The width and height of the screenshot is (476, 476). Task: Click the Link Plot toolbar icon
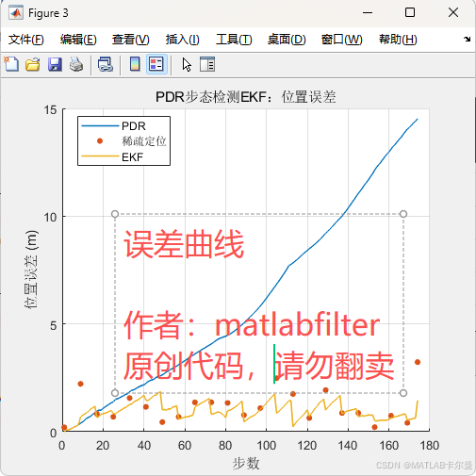106,65
